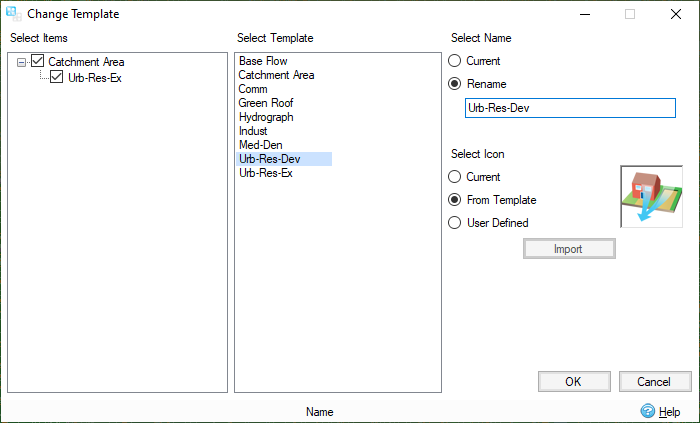Confirm with the OK button
This screenshot has height=423, width=700.
tap(573, 381)
